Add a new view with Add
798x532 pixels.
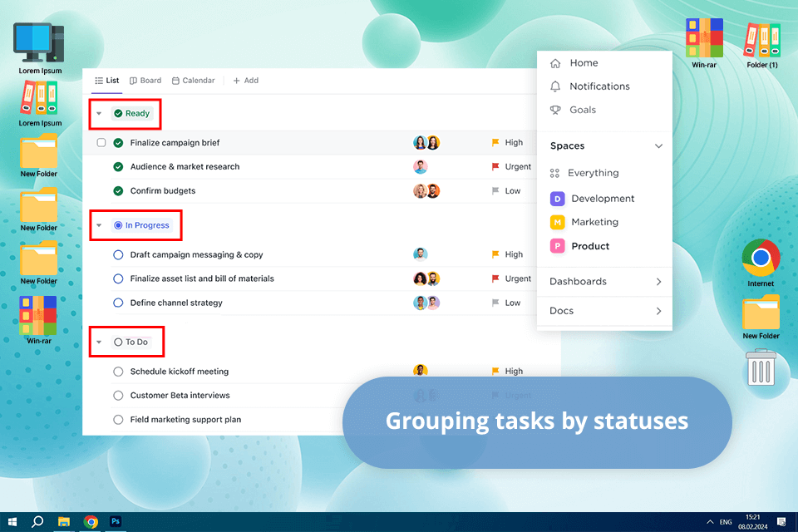pyautogui.click(x=246, y=81)
